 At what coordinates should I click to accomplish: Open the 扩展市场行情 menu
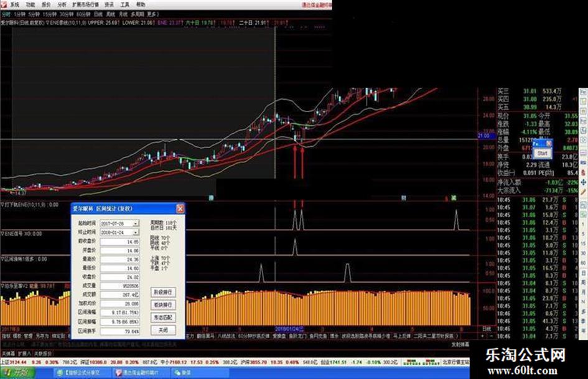(x=85, y=4)
